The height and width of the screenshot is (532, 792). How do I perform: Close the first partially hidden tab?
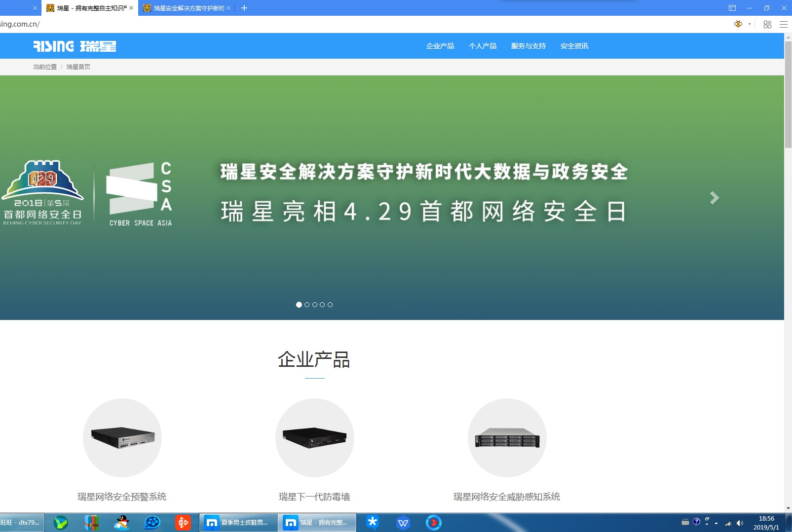click(35, 8)
